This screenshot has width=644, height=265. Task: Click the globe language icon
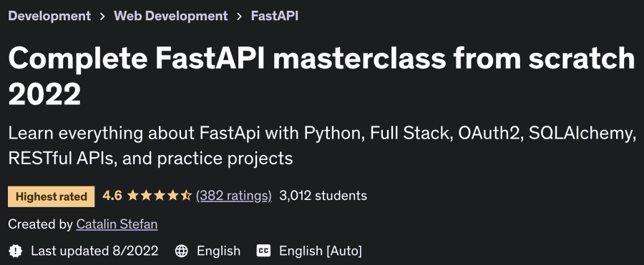pos(181,251)
